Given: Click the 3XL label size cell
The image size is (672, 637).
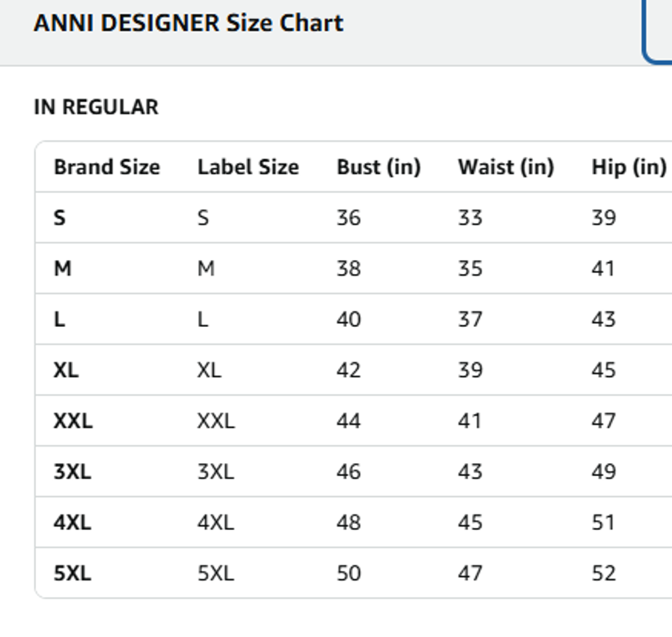Looking at the screenshot, I should (x=215, y=472).
